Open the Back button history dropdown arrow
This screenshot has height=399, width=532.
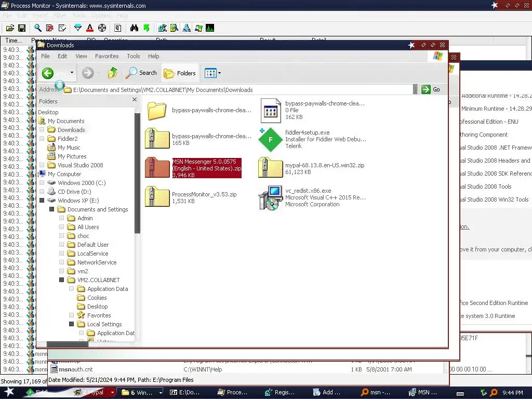pos(72,73)
